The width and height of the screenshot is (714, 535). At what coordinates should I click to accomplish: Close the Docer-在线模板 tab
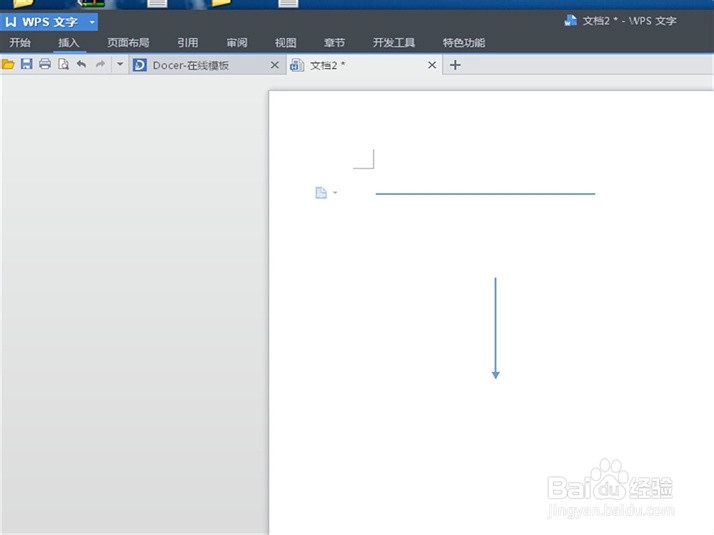click(x=275, y=65)
